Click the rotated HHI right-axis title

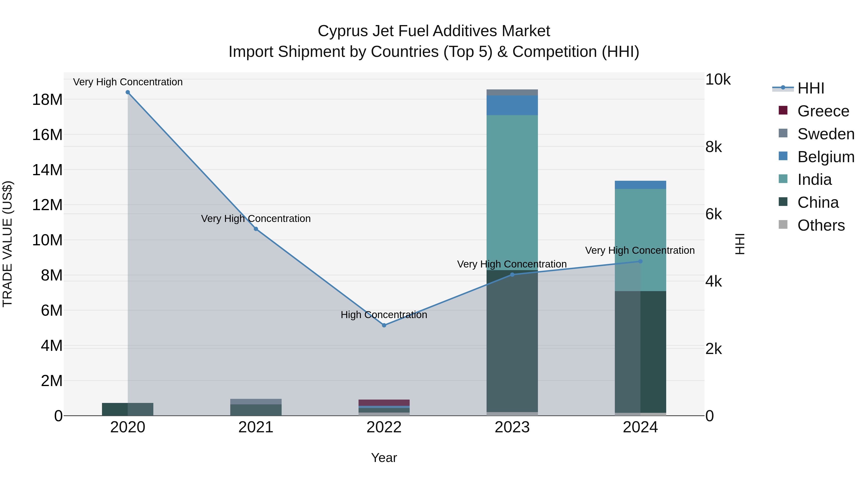[740, 244]
